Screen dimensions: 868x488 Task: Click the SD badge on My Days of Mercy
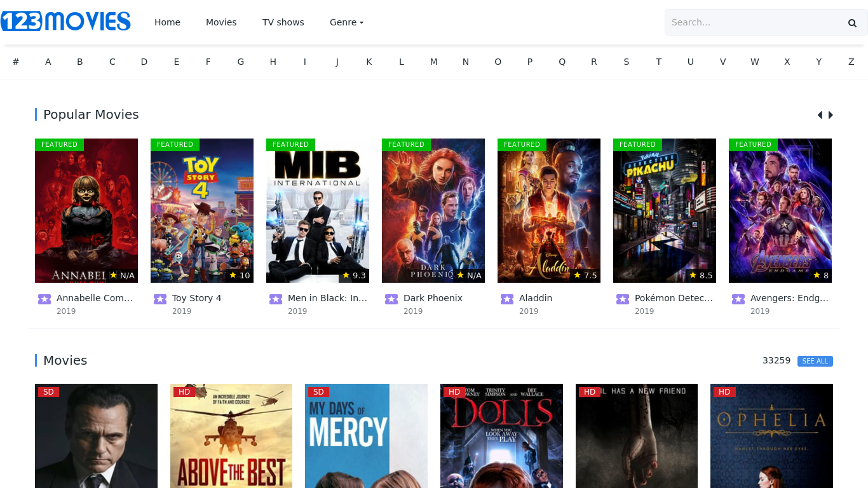(318, 392)
